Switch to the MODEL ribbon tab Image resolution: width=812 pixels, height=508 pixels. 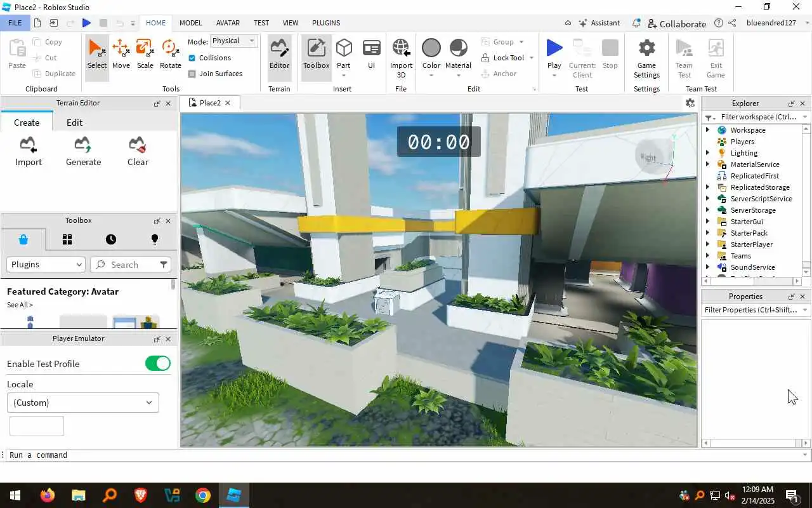click(190, 23)
